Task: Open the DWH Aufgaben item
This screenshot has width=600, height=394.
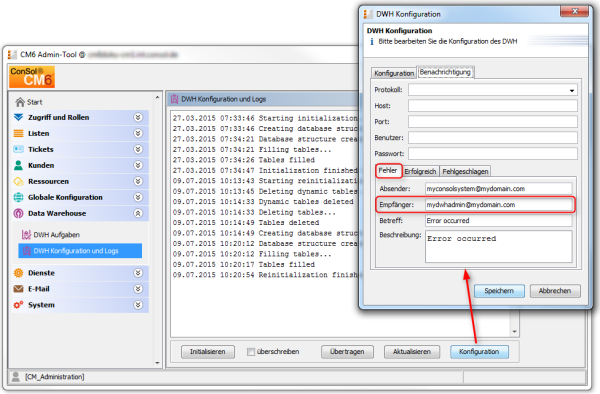Action: (x=51, y=235)
